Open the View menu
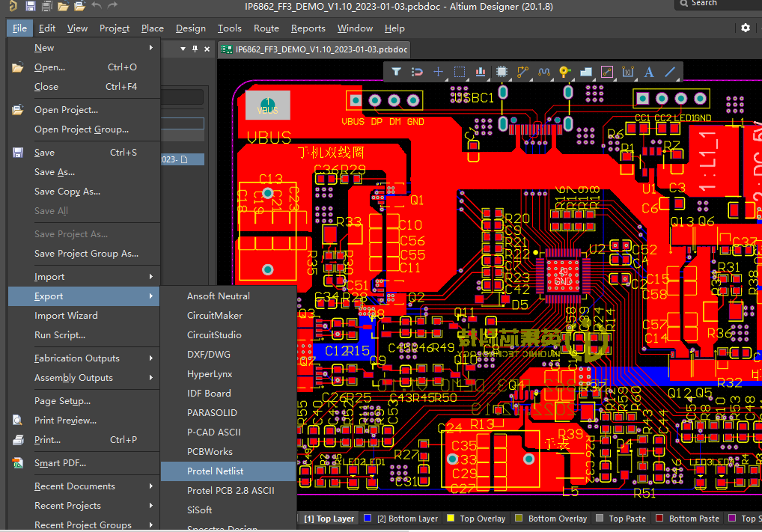This screenshot has width=762, height=532. (x=77, y=28)
